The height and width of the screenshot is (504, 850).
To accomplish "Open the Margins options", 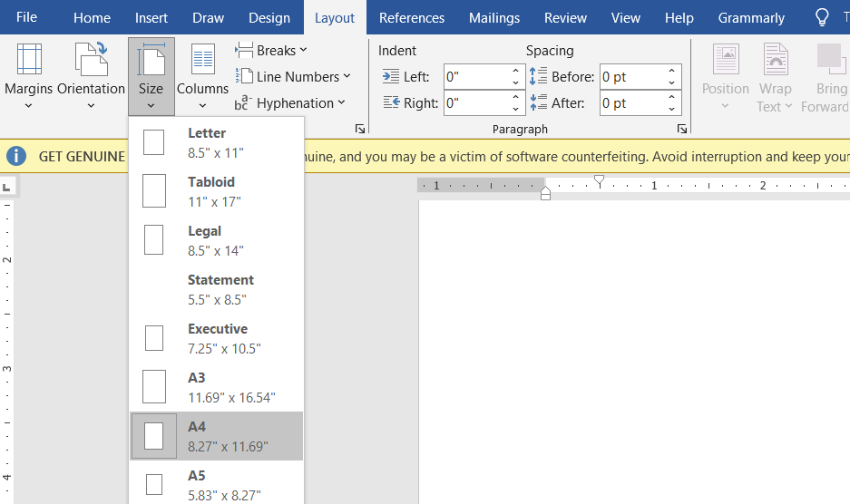I will 28,76.
